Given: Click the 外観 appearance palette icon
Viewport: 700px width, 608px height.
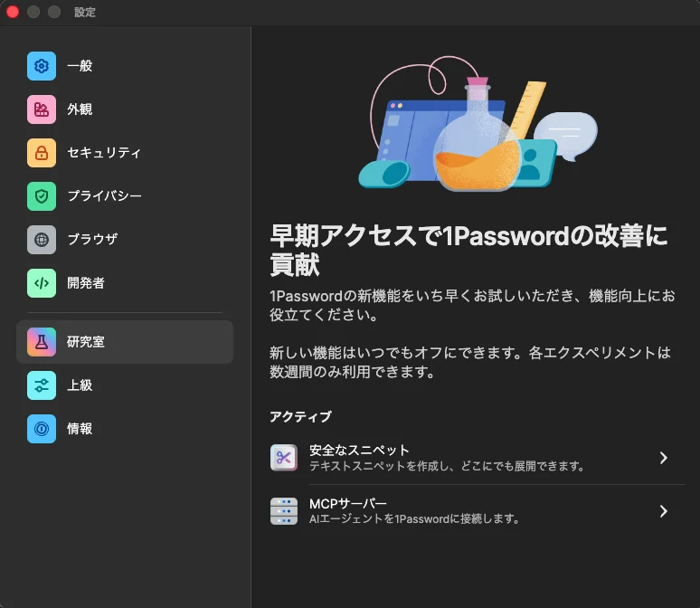Looking at the screenshot, I should pyautogui.click(x=42, y=109).
